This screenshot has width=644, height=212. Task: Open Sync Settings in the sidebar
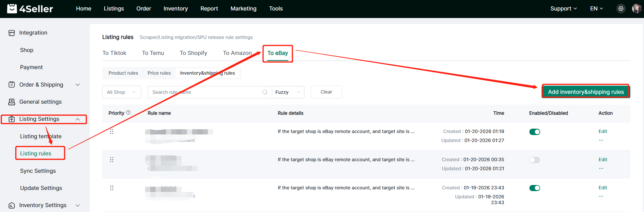point(38,171)
